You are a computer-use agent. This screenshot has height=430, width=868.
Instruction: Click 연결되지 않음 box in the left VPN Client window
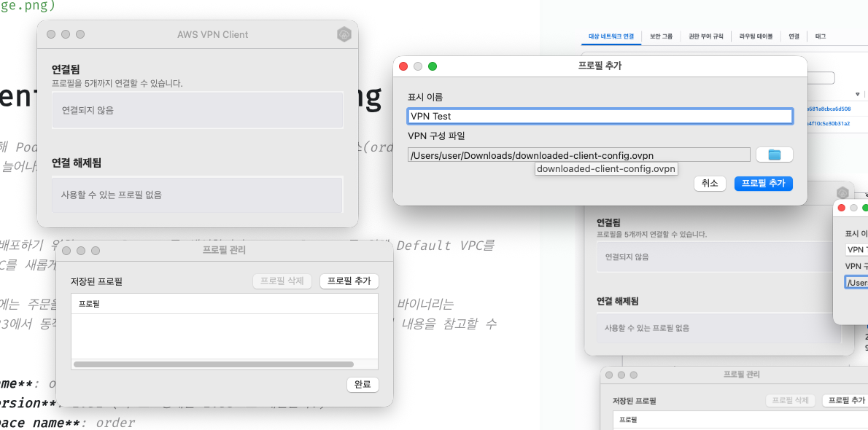(x=198, y=110)
